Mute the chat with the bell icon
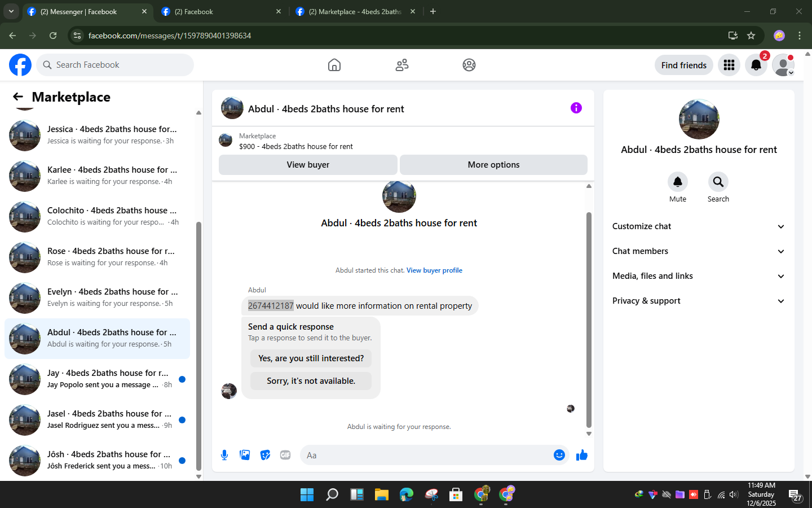Viewport: 812px width, 508px height. (x=678, y=182)
